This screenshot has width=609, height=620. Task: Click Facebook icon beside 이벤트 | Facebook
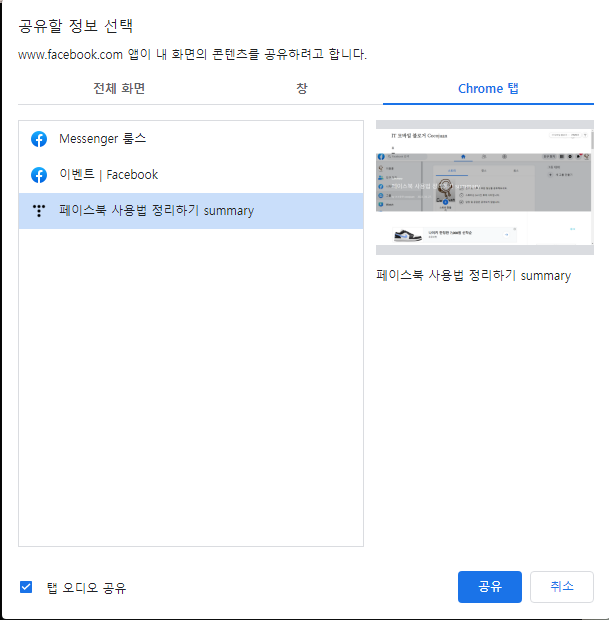(39, 175)
